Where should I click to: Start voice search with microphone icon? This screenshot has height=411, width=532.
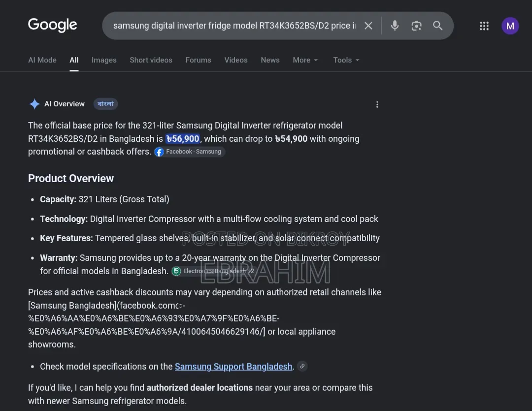(x=395, y=26)
